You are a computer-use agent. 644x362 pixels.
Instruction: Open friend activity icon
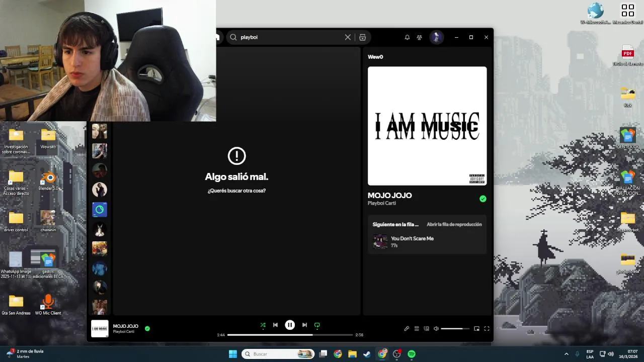419,37
